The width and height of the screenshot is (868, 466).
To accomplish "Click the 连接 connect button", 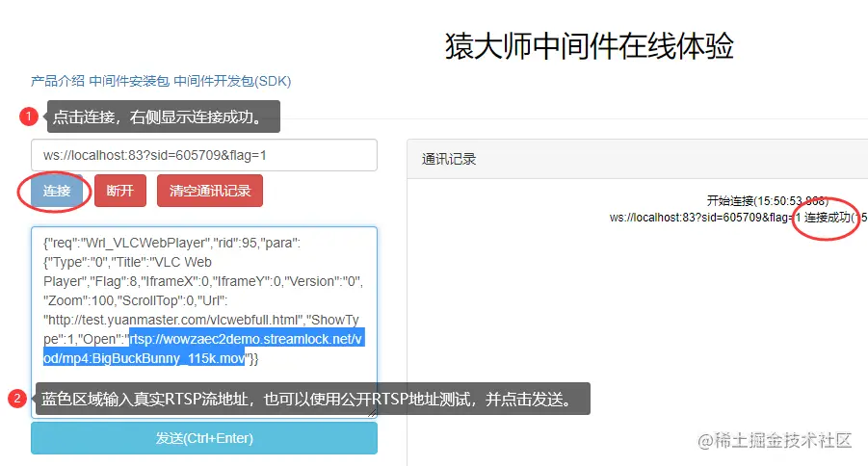I will click(x=57, y=191).
